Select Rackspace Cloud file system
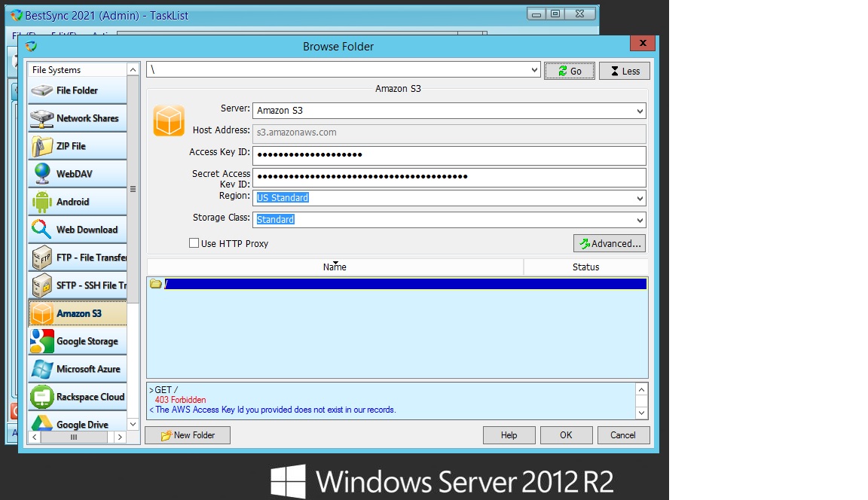This screenshot has height=500, width=868. [78, 397]
